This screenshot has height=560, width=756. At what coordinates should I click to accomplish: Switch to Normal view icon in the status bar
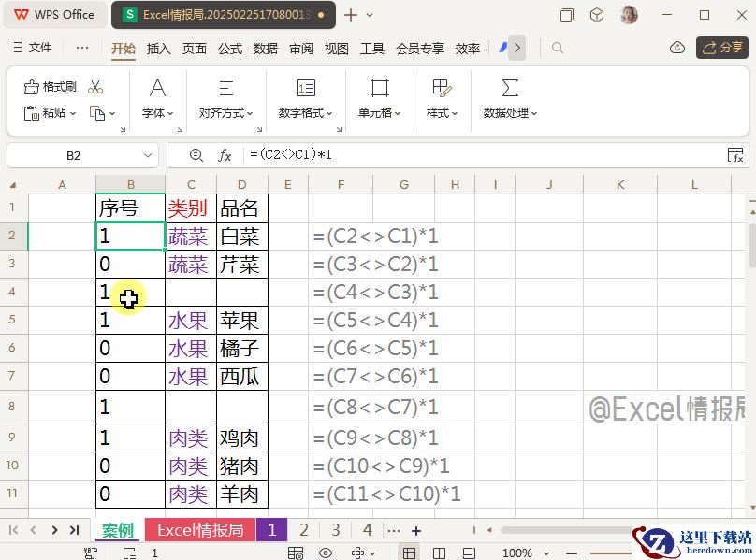(409, 553)
